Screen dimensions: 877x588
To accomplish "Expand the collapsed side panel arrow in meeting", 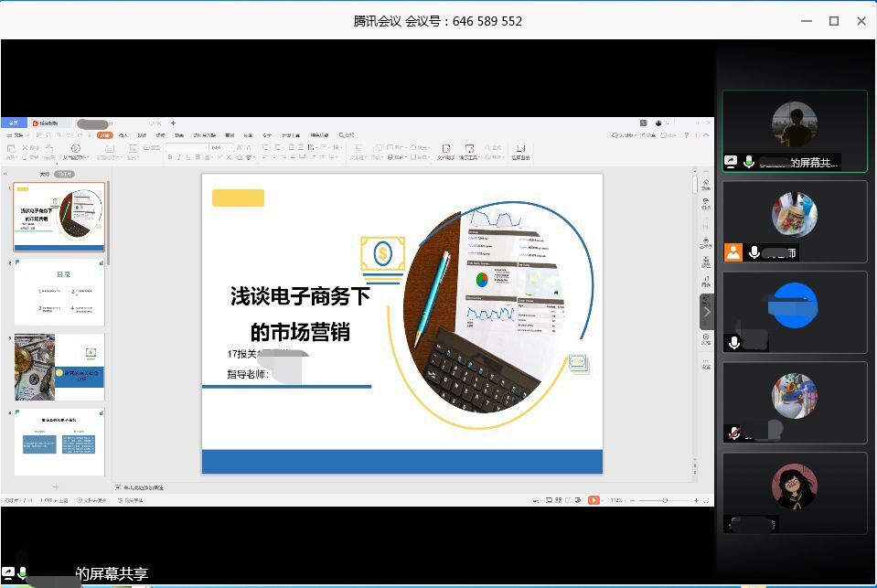I will click(x=707, y=312).
